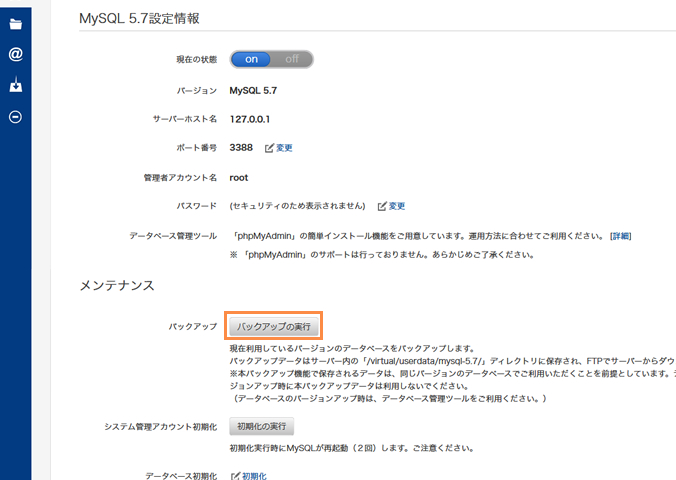The height and width of the screenshot is (480, 676).
Task: Open the folder icon in the sidebar
Action: (x=15, y=24)
